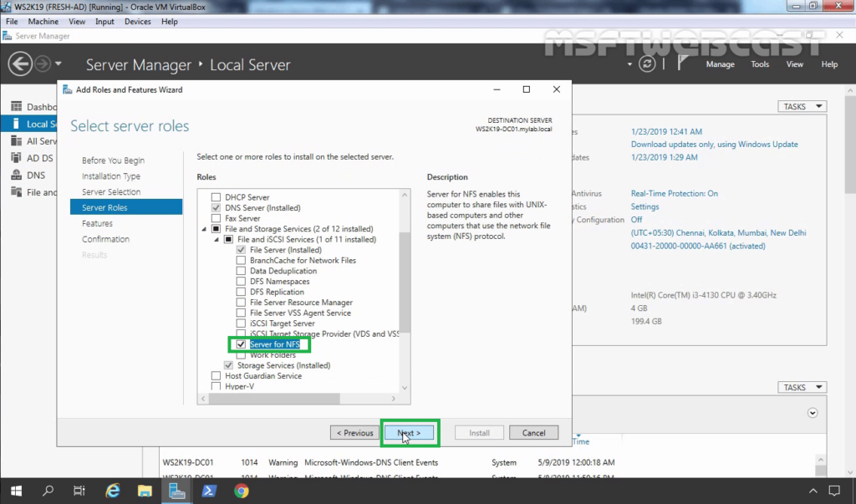This screenshot has height=504, width=856.
Task: Open File Explorer from taskbar
Action: pos(145,491)
